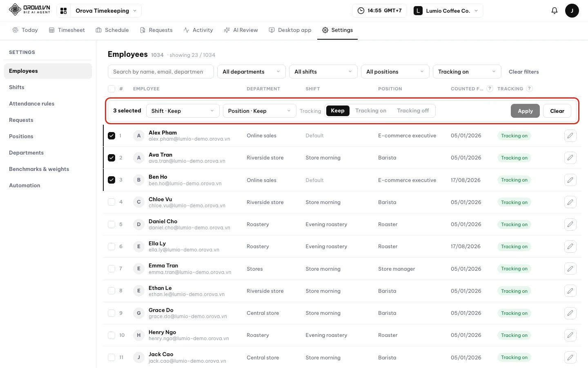Expand the Shift · Keep bulk dropdown

pyautogui.click(x=183, y=111)
